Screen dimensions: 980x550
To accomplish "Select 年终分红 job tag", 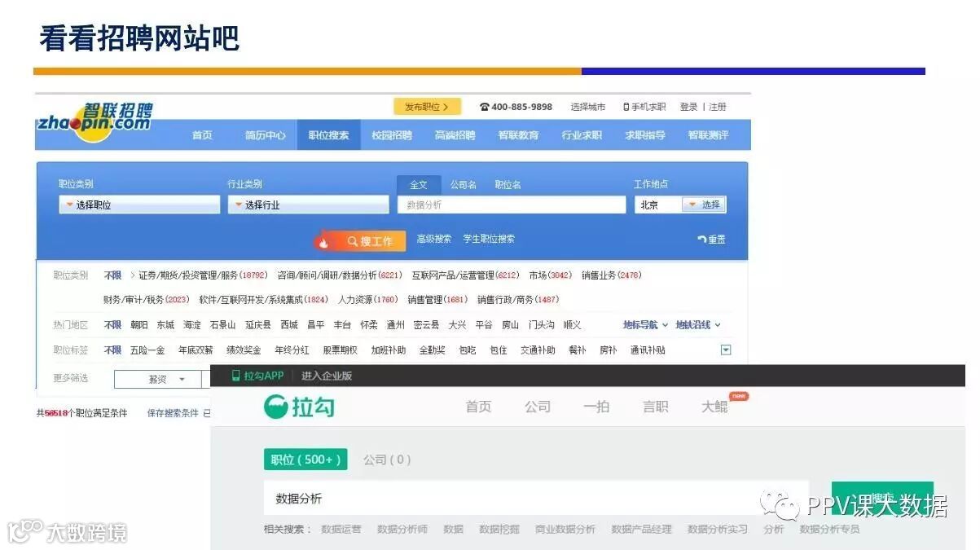I will pyautogui.click(x=292, y=350).
